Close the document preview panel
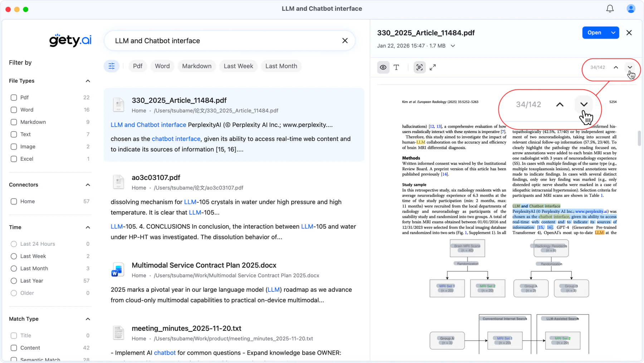The image size is (644, 363). click(x=629, y=33)
